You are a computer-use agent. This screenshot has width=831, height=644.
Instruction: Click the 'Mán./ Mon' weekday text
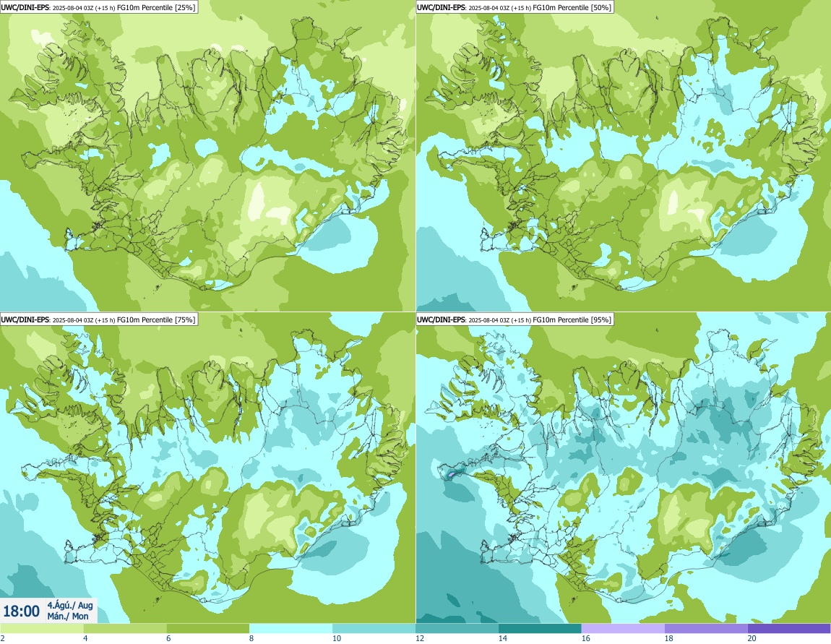pyautogui.click(x=68, y=616)
